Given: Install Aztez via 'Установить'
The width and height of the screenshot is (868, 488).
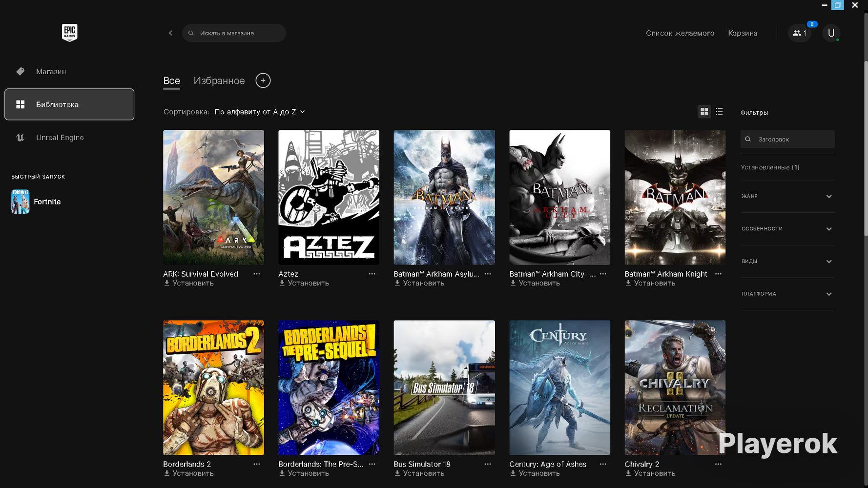Looking at the screenshot, I should tap(304, 283).
